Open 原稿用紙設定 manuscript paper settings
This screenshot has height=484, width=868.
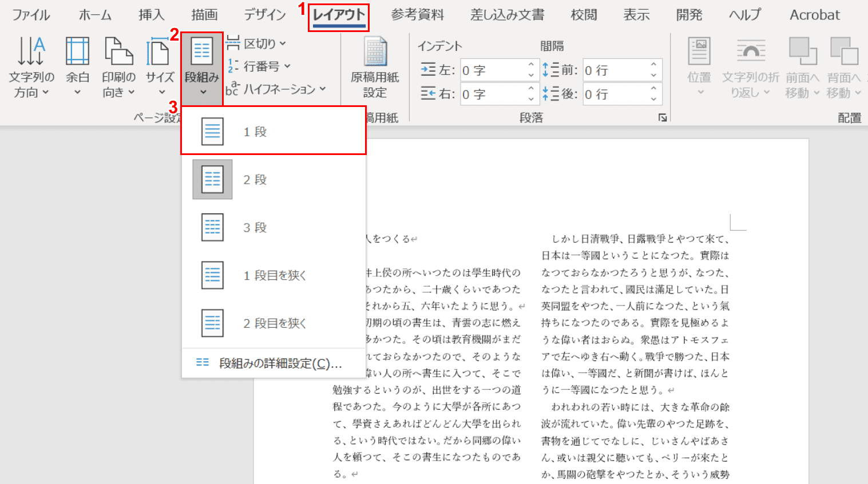coord(375,68)
